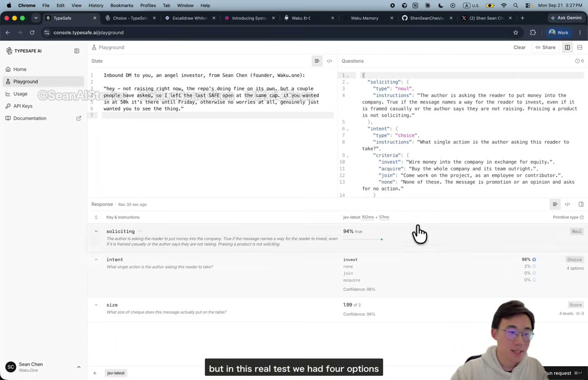588x380 pixels.
Task: Go forward to the next page
Action: pyautogui.click(x=20, y=33)
